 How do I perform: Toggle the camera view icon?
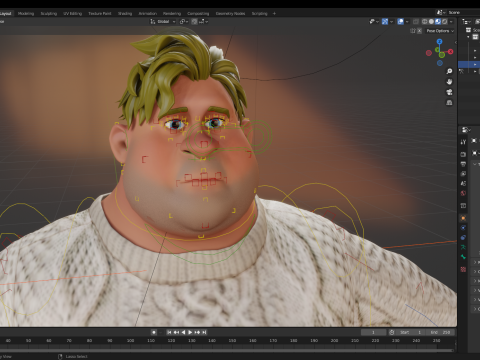(x=449, y=92)
